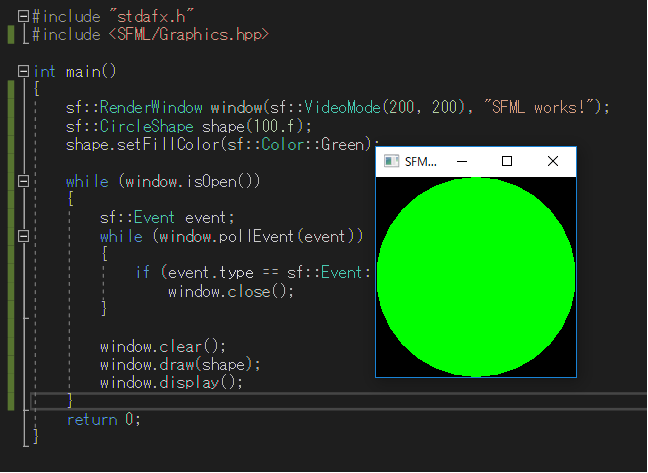Click "stdafx.h" in the first include line

[152, 17]
